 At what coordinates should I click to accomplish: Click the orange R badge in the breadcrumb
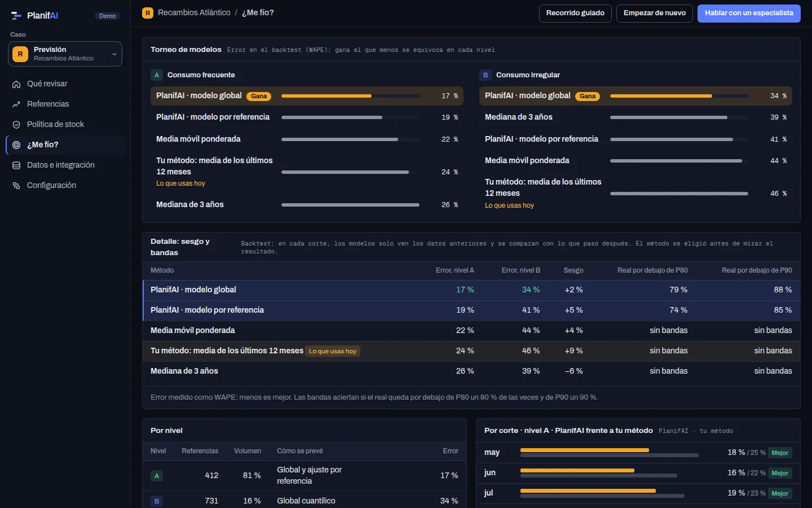pyautogui.click(x=148, y=13)
